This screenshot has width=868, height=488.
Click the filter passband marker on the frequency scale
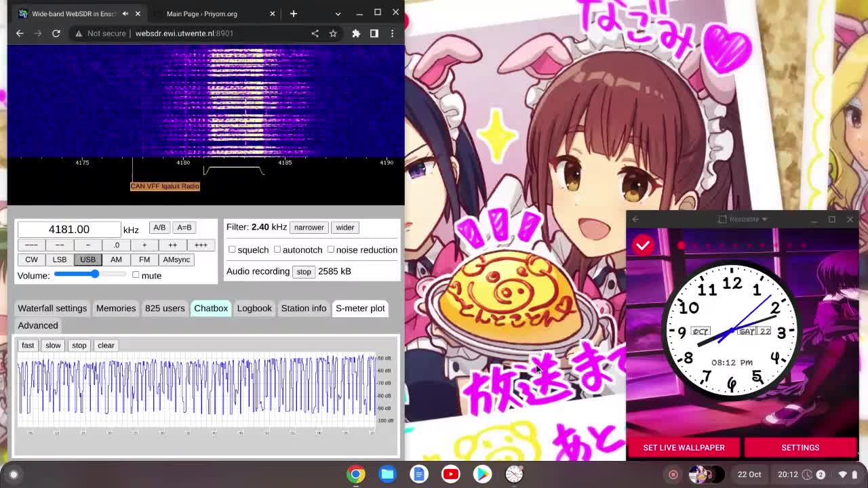(x=234, y=170)
